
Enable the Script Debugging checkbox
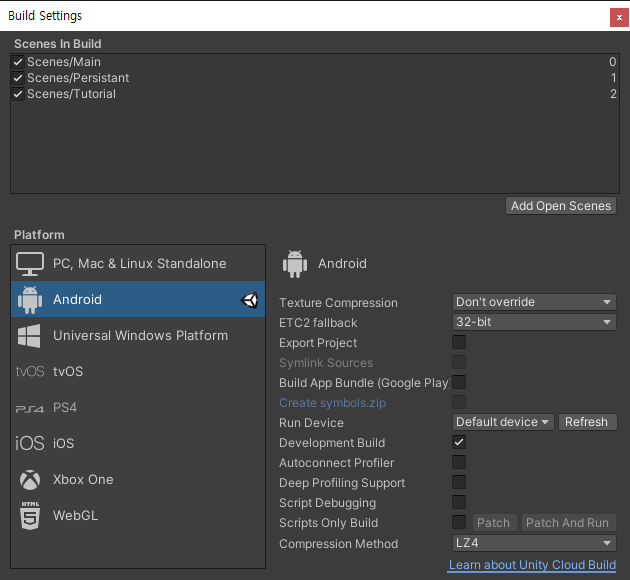[x=459, y=502]
